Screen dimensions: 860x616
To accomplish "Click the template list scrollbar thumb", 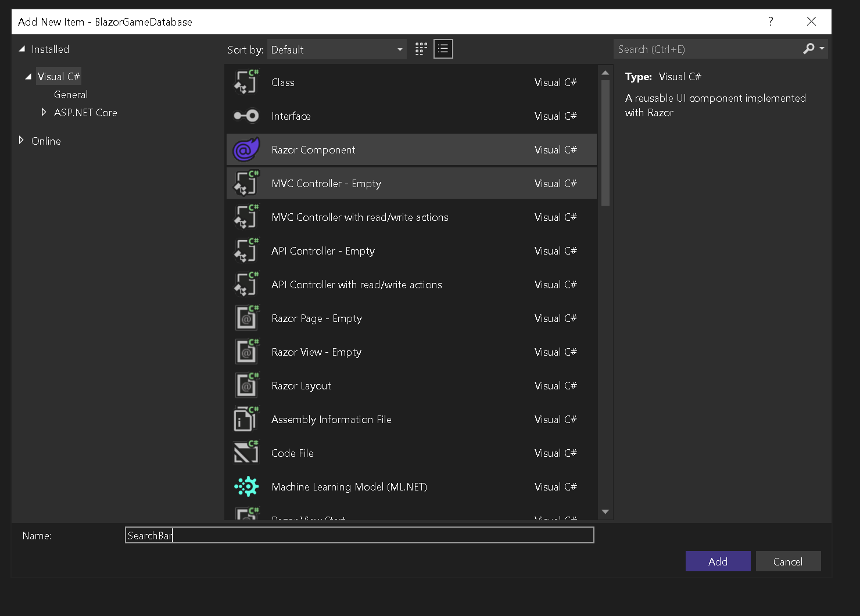I will coord(605,143).
